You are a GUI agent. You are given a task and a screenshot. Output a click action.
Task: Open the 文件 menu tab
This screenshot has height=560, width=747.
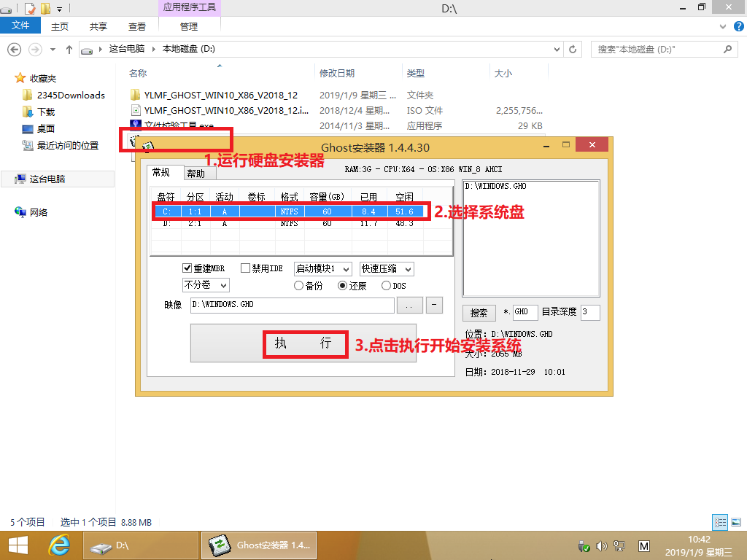[x=20, y=26]
